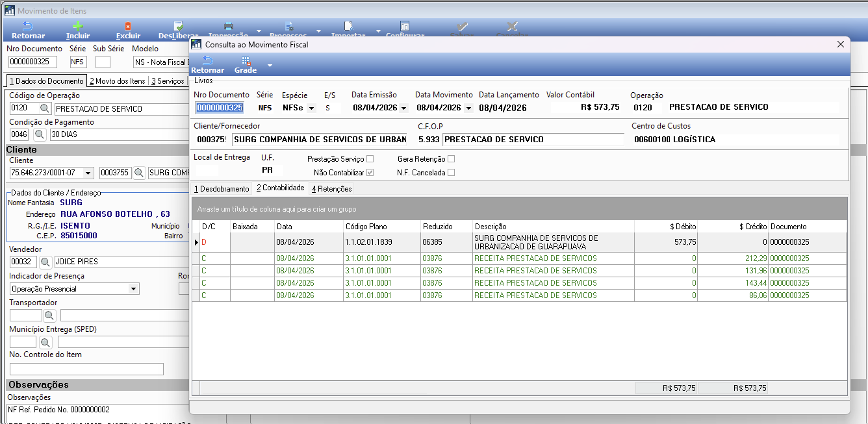This screenshot has height=424, width=868.
Task: Click the Salvar checkmark icon
Action: tap(462, 27)
